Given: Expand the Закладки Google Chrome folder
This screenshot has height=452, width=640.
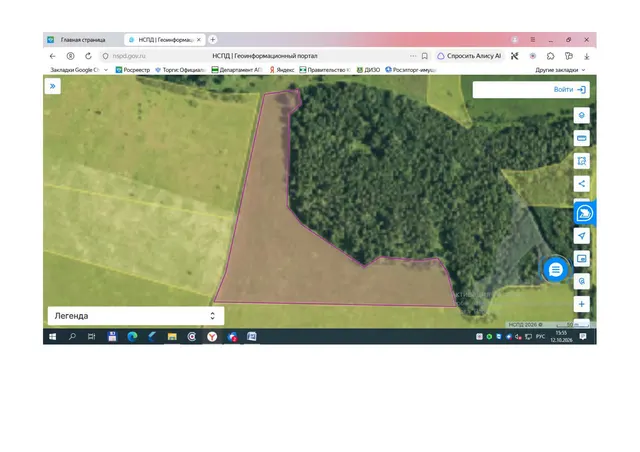Looking at the screenshot, I should [x=79, y=70].
